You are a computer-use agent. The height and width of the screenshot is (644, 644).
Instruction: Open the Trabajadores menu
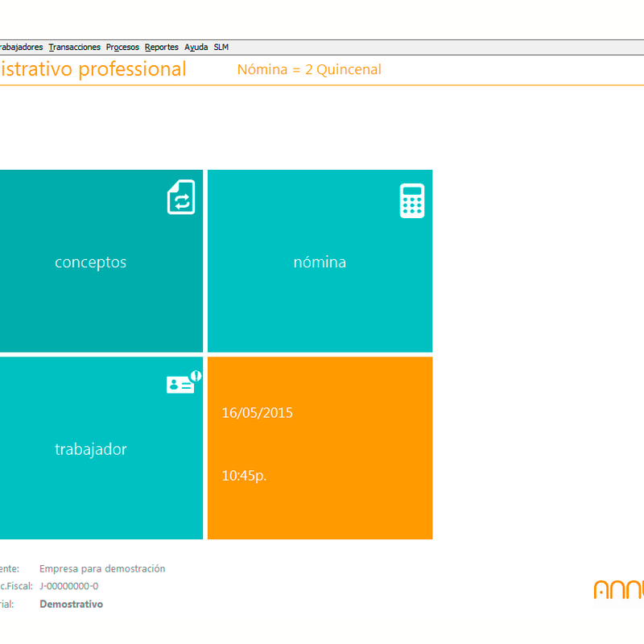(21, 47)
